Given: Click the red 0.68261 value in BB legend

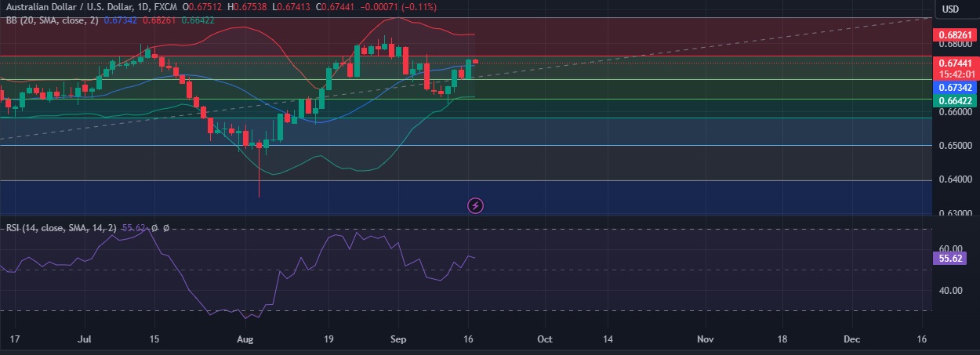Looking at the screenshot, I should point(160,20).
